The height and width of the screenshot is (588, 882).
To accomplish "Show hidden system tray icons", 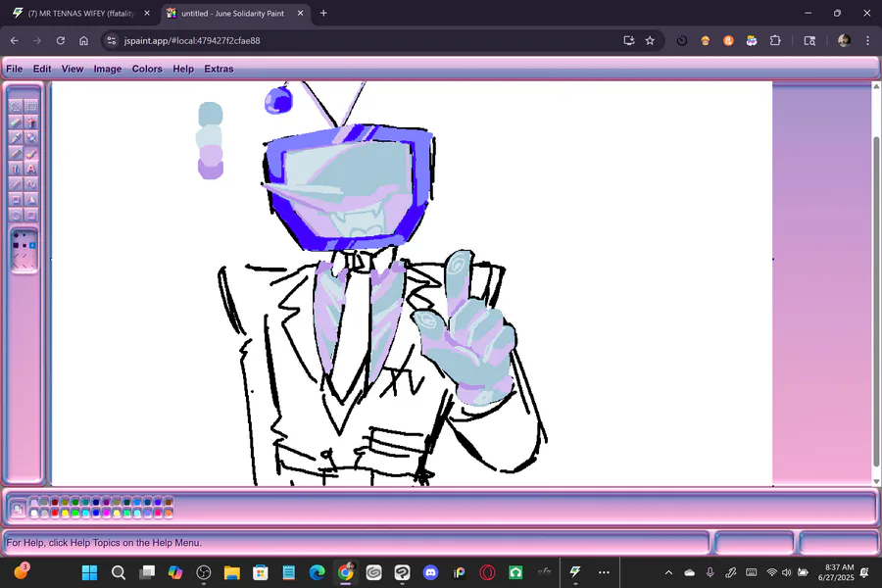I will [668, 572].
